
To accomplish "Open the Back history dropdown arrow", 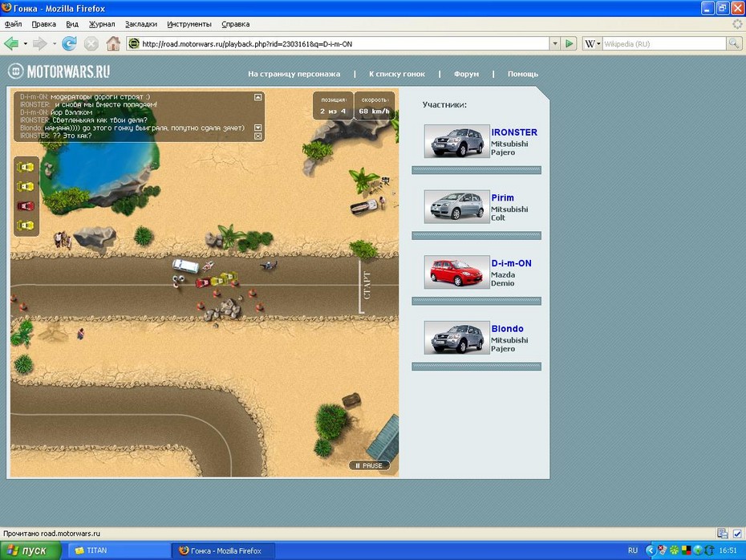I will pyautogui.click(x=25, y=44).
